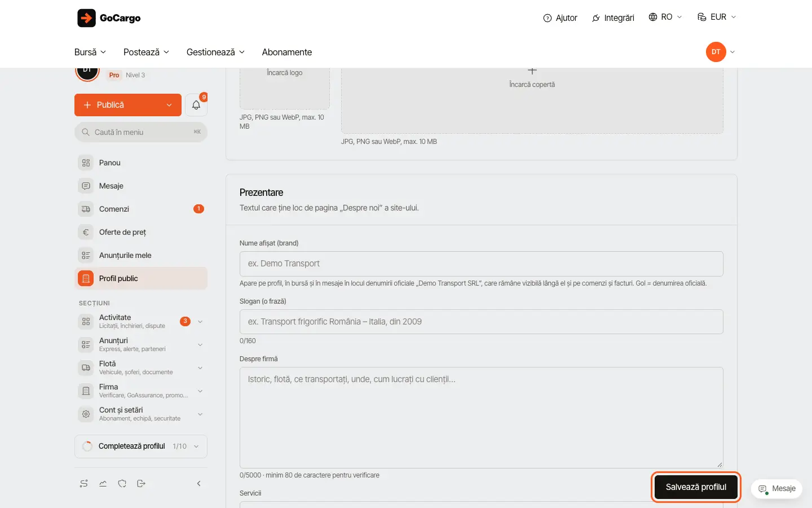Viewport: 812px width, 508px height.
Task: Open the Ajutor help link
Action: click(x=560, y=18)
